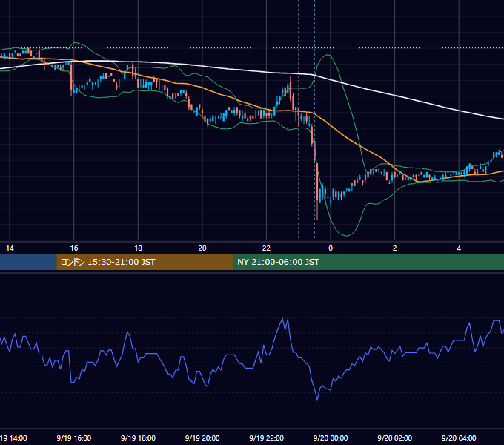Click hour label 18 on price chart axis
504x445 pixels.
point(138,248)
